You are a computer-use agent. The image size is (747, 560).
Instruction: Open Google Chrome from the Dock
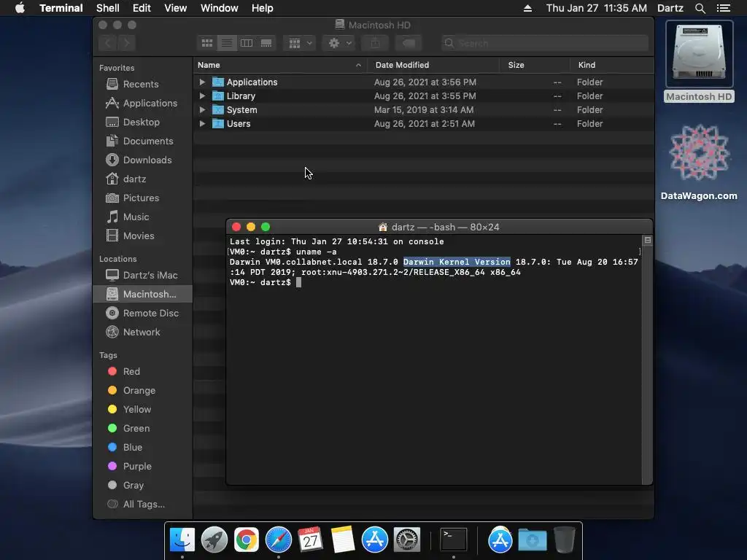pyautogui.click(x=247, y=540)
